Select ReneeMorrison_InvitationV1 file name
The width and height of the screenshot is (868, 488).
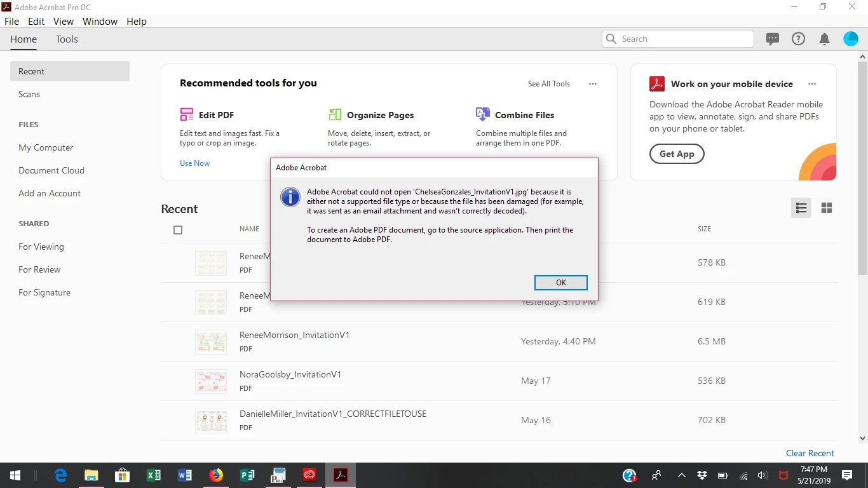[x=294, y=335]
